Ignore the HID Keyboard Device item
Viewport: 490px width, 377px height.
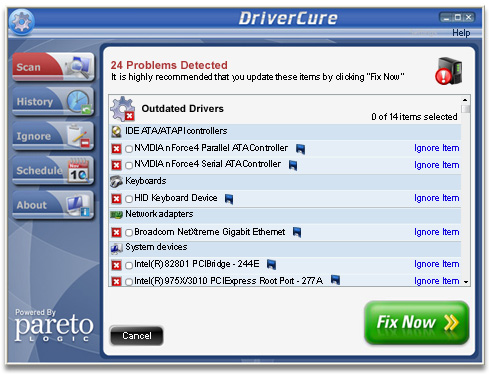pyautogui.click(x=437, y=198)
